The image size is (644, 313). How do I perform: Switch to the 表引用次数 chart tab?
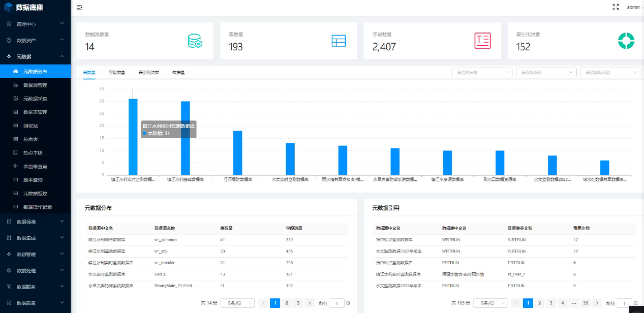148,72
